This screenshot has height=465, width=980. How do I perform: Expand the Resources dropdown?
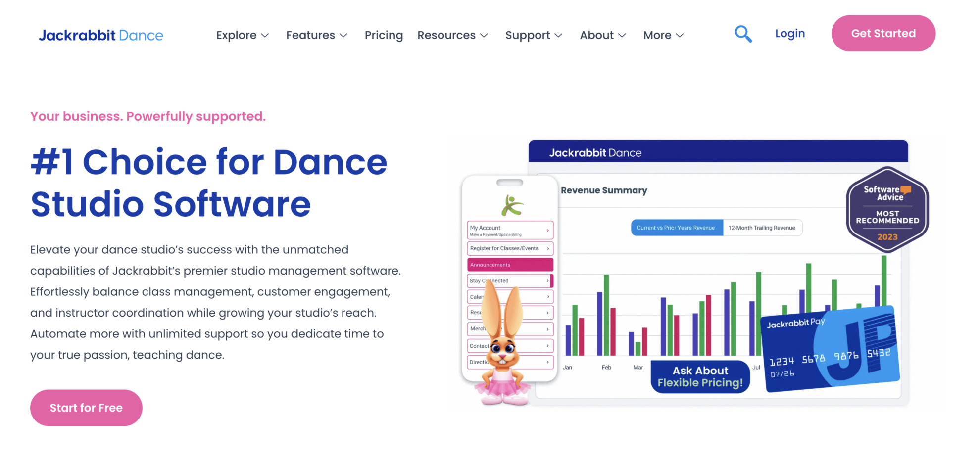click(453, 35)
